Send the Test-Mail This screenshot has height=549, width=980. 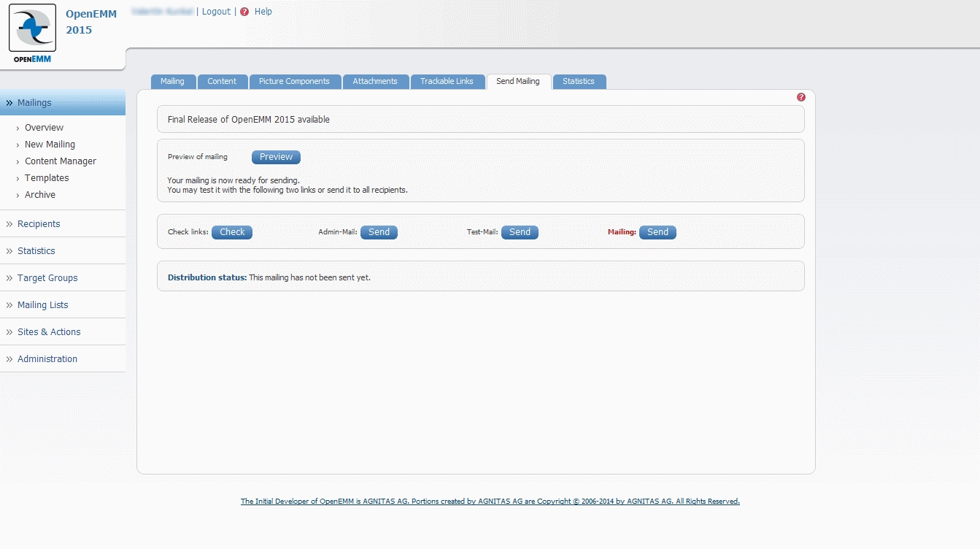(x=520, y=232)
